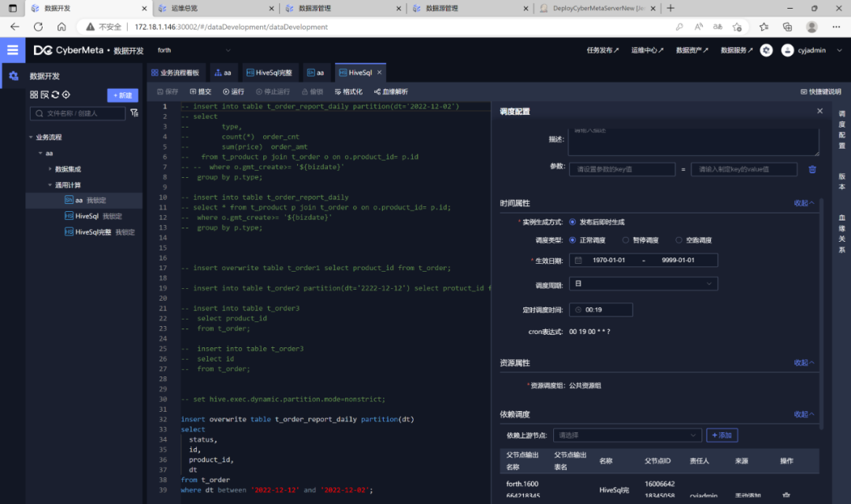Open the hamburger main menu
Screen dimensions: 851x504
[13, 50]
